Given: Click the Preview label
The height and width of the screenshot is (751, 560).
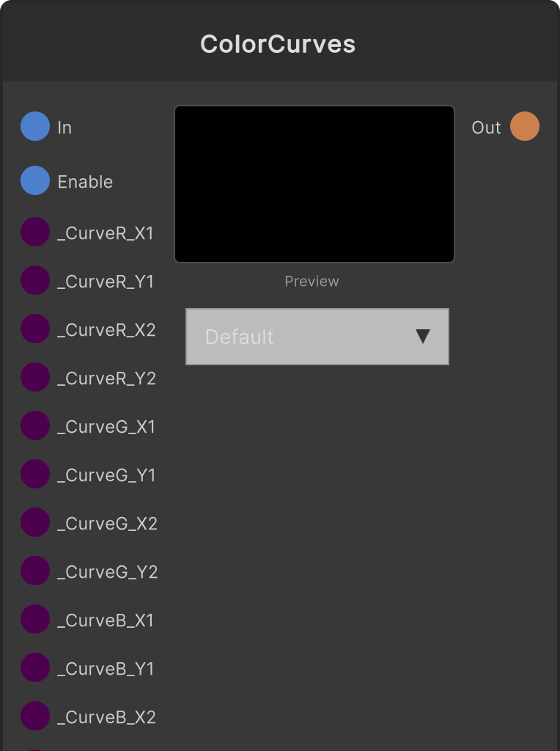Looking at the screenshot, I should coord(312,281).
